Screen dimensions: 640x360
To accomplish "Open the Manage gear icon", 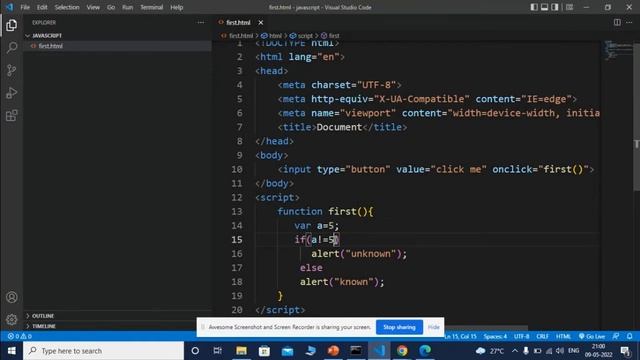I will tap(11, 319).
